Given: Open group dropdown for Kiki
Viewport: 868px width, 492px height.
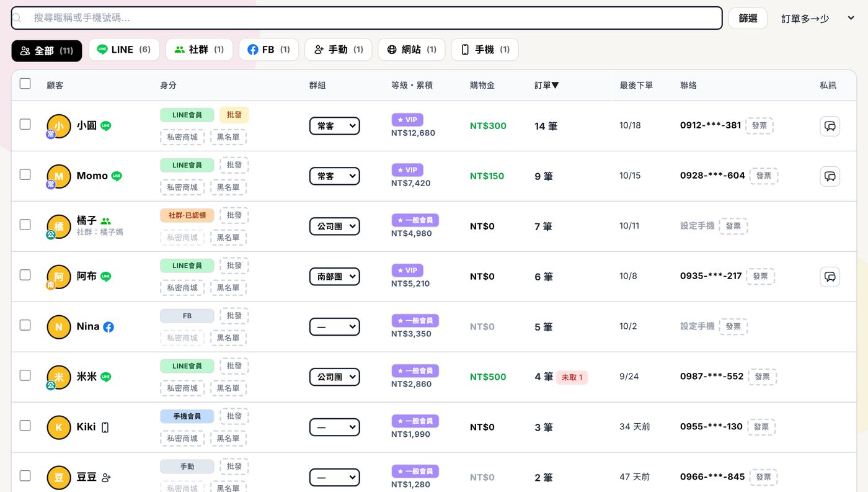Looking at the screenshot, I should tap(335, 427).
